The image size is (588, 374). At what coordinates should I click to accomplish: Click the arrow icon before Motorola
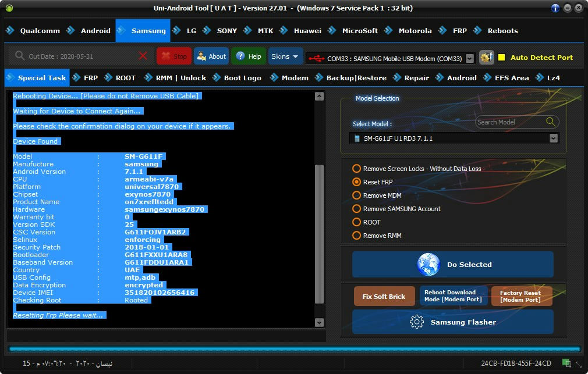tap(388, 30)
